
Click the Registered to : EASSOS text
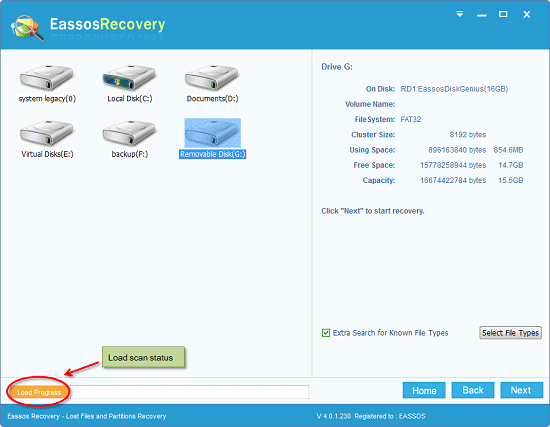pyautogui.click(x=390, y=416)
